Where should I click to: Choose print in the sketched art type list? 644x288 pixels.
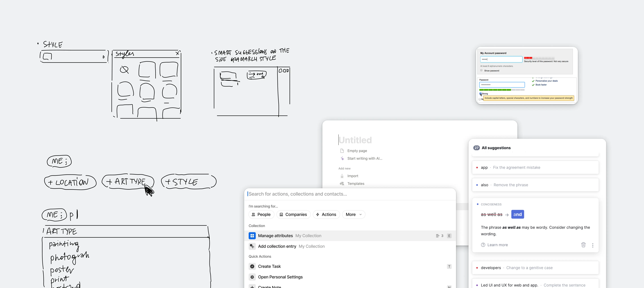tap(59, 279)
